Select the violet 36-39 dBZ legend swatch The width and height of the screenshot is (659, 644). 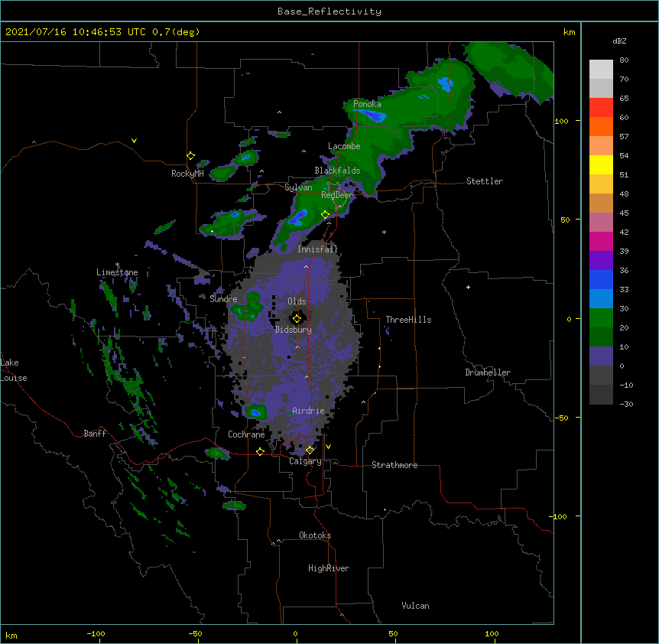[x=601, y=260]
